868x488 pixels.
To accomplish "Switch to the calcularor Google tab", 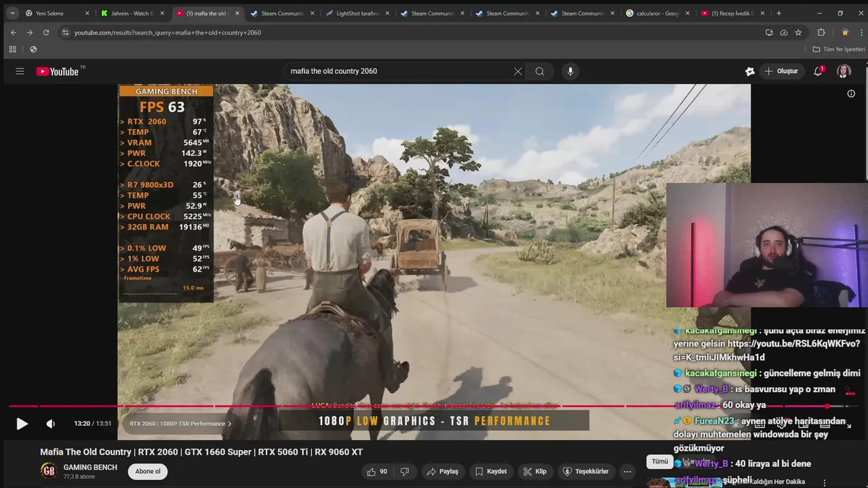I will [658, 13].
